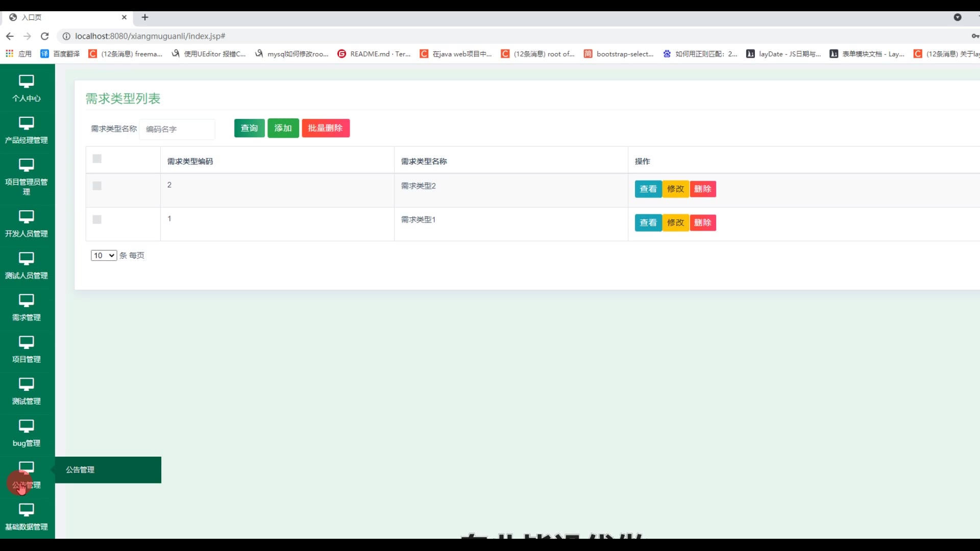This screenshot has width=980, height=551.
Task: Click red 批量删除 button
Action: click(325, 128)
